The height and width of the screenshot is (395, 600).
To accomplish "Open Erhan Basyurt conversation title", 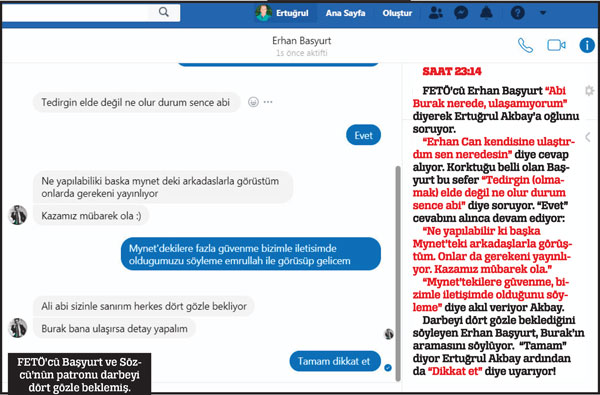I will coord(302,41).
